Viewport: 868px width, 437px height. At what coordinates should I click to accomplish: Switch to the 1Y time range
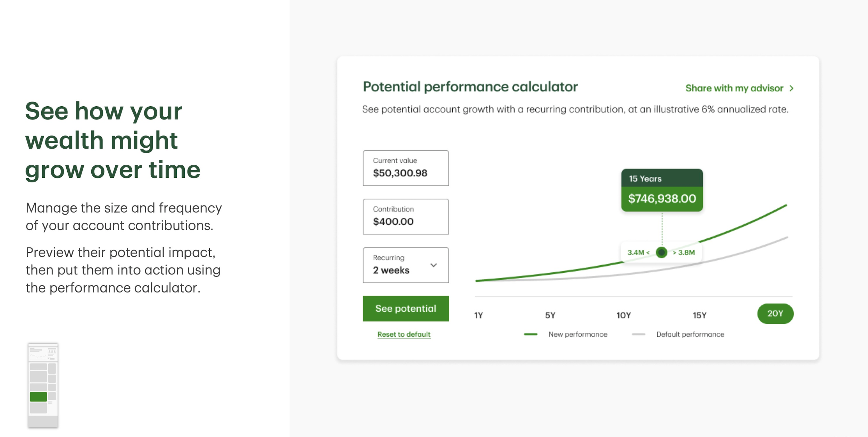[478, 315]
